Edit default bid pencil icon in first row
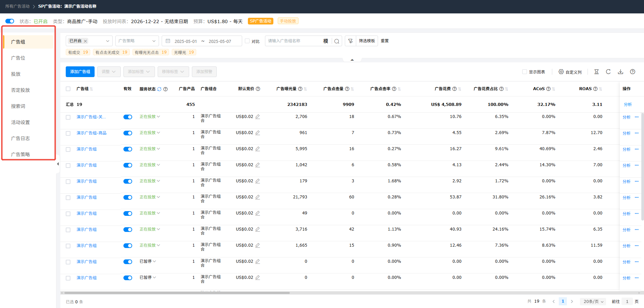The width and height of the screenshot is (644, 308). pos(258,117)
